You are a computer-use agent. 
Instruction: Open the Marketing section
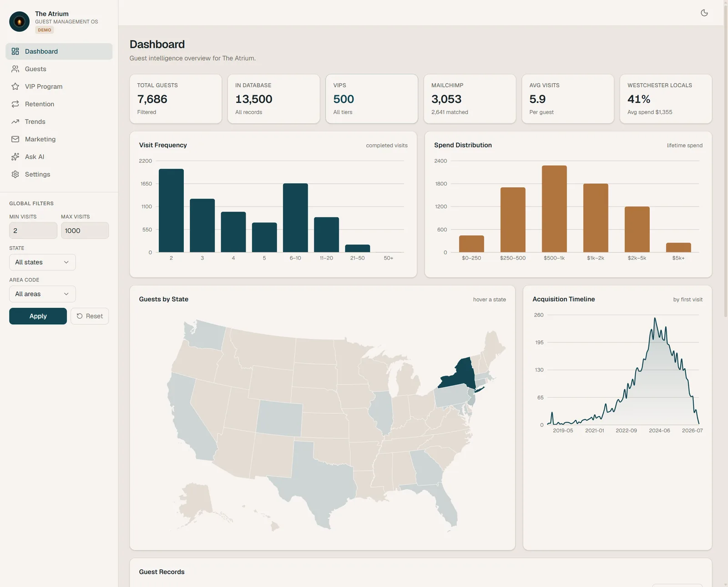pos(59,139)
